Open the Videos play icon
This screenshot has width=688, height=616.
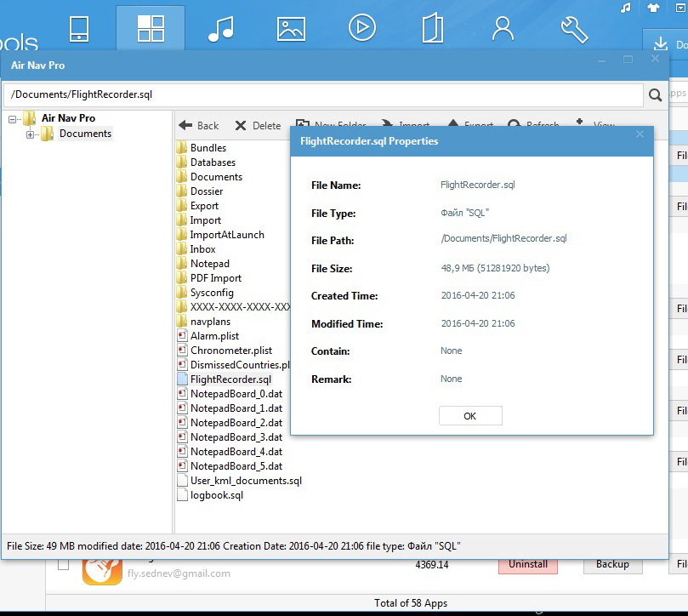[x=361, y=28]
